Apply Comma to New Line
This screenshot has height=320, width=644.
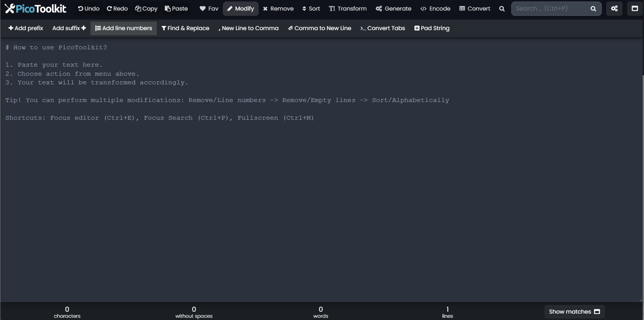point(320,28)
